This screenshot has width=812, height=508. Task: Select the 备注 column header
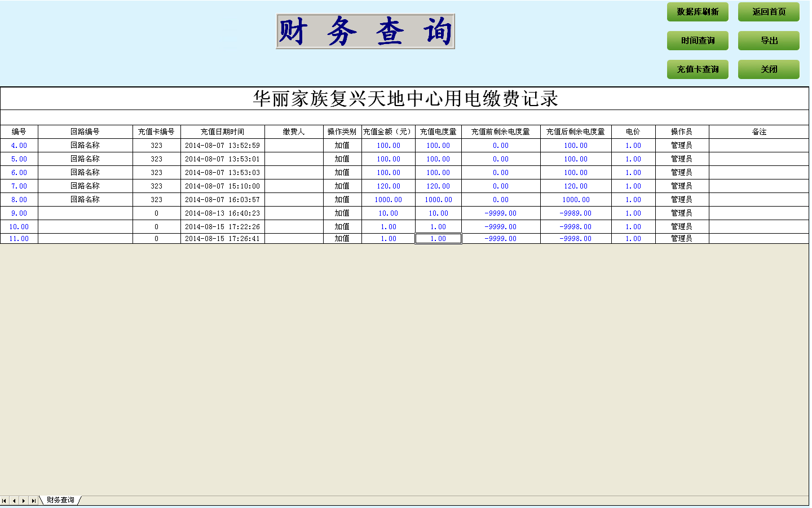[759, 132]
